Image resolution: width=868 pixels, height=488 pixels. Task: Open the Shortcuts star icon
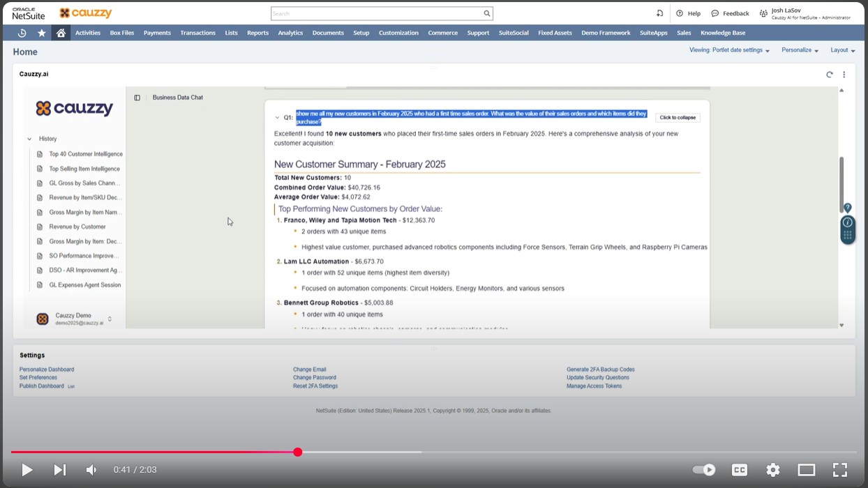tap(42, 33)
